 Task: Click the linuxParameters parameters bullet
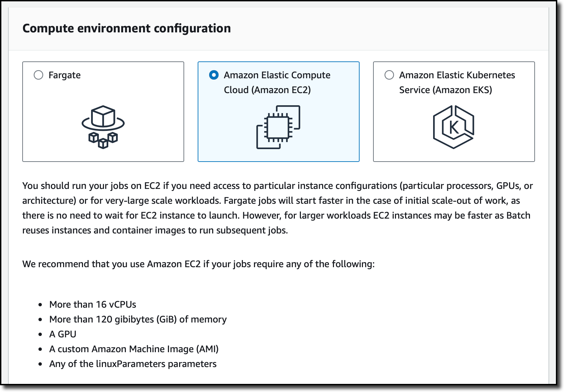tap(133, 364)
